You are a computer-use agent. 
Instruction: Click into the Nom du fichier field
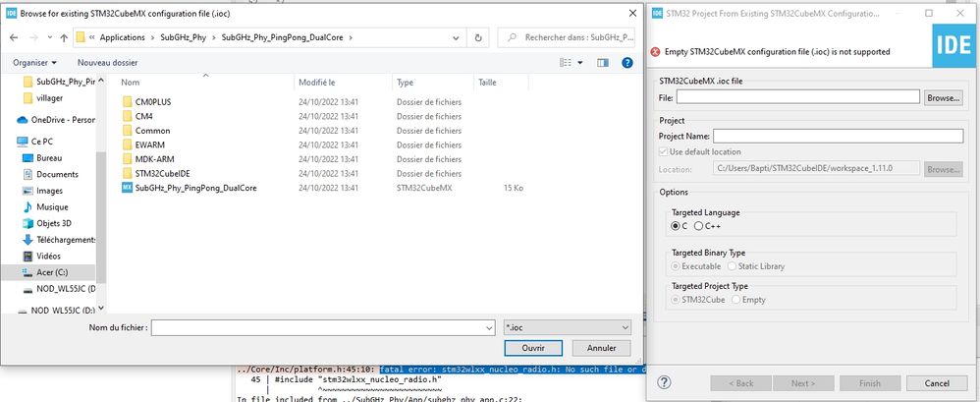click(317, 327)
